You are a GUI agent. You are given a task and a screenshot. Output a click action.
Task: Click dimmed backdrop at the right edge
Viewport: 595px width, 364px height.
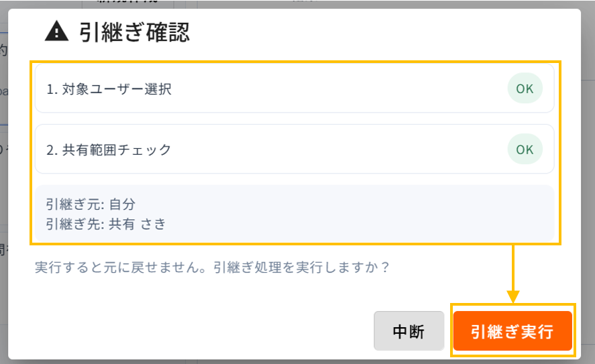(x=588, y=182)
